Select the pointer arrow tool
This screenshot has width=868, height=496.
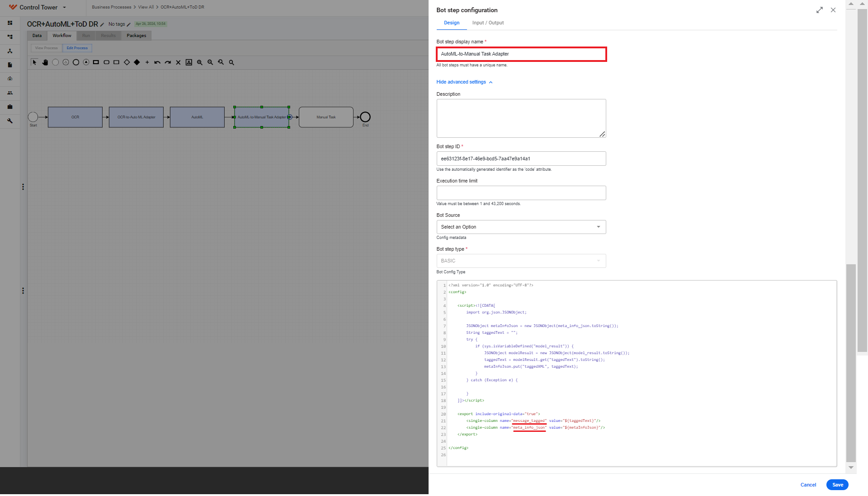click(x=34, y=62)
